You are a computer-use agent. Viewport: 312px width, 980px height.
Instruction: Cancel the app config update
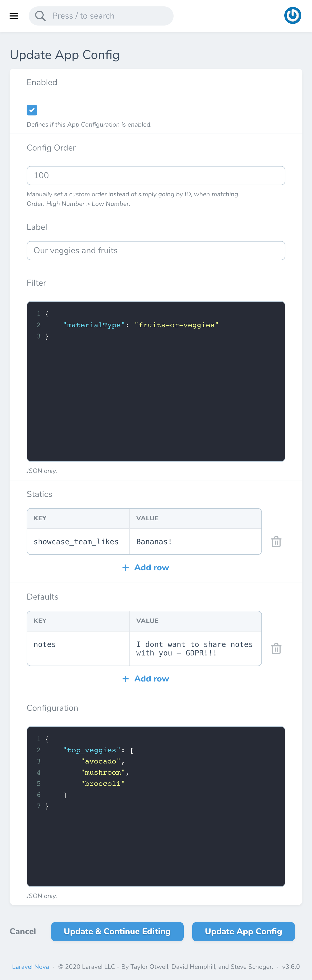click(23, 931)
